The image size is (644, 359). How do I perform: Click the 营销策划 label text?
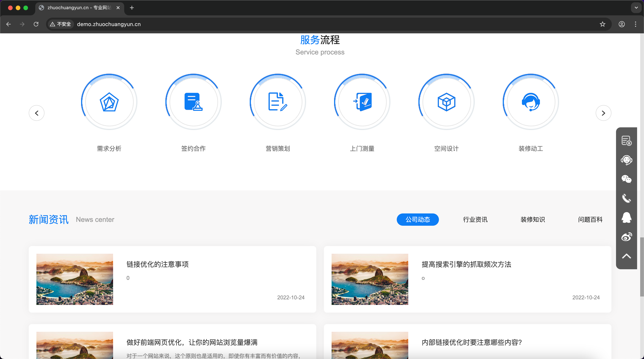click(278, 149)
